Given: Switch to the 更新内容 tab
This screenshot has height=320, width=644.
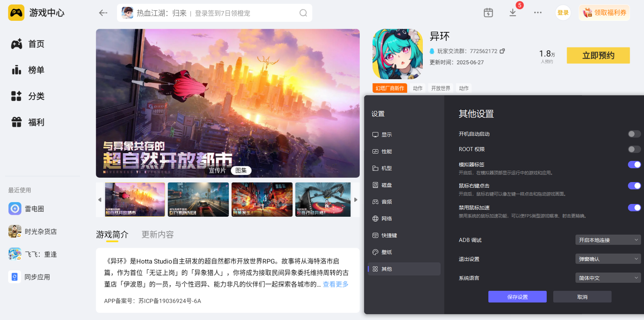Looking at the screenshot, I should (x=157, y=235).
